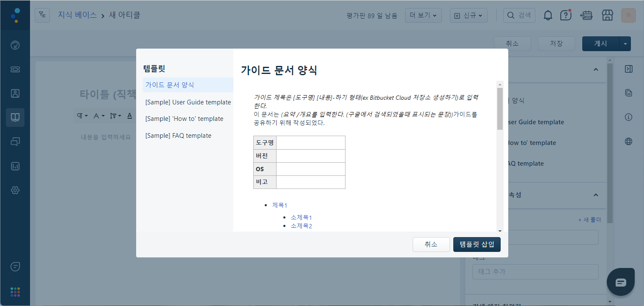Click 취소 in the template dialog
The width and height of the screenshot is (644, 306).
click(431, 244)
